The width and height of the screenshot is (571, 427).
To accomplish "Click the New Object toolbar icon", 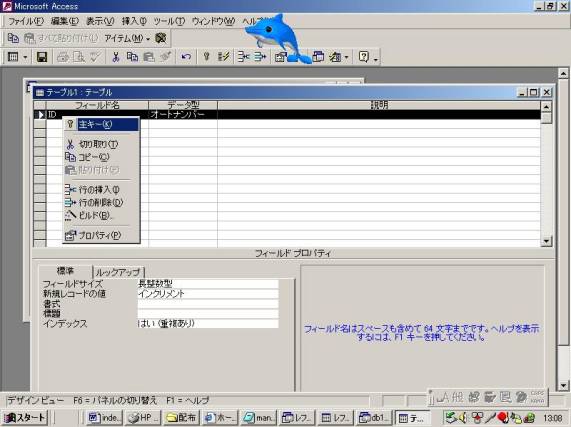I will 335,57.
